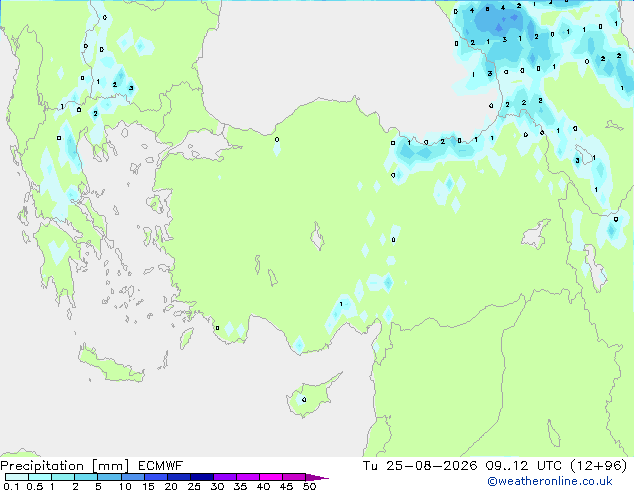Click the precipitation value 1 near Adana
Viewport: 634px width, 490px height.
click(341, 304)
